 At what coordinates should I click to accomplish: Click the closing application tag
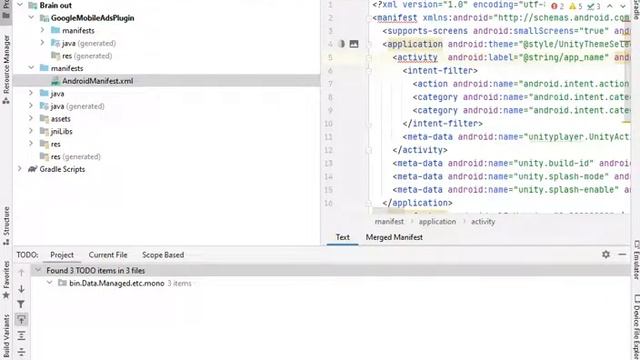coord(417,203)
